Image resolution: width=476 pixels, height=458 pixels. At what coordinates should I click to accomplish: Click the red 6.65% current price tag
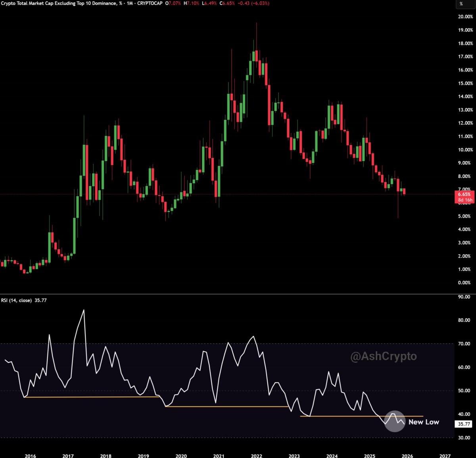point(464,194)
